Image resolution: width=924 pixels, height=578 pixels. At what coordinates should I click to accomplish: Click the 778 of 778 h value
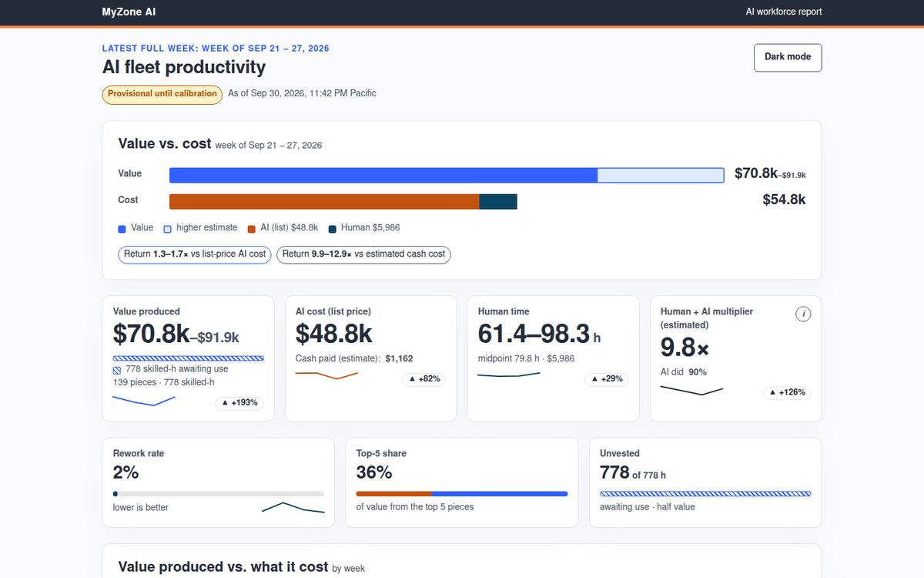click(x=633, y=473)
